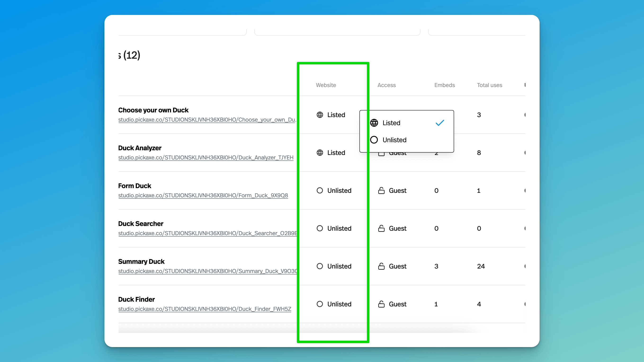Click unlock icon in Duck Finder row
Screen dimensions: 644x362
tap(381, 304)
